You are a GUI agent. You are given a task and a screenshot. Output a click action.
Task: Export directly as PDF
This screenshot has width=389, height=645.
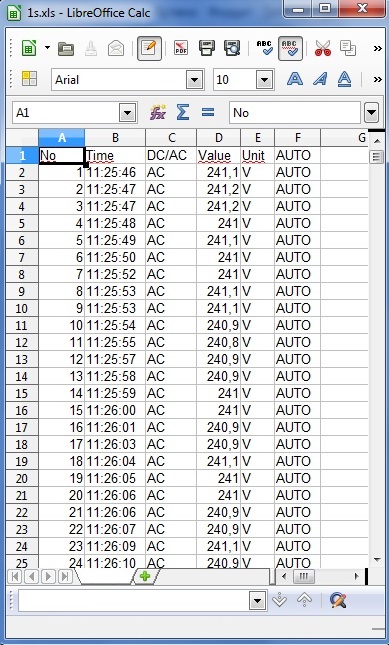(181, 49)
